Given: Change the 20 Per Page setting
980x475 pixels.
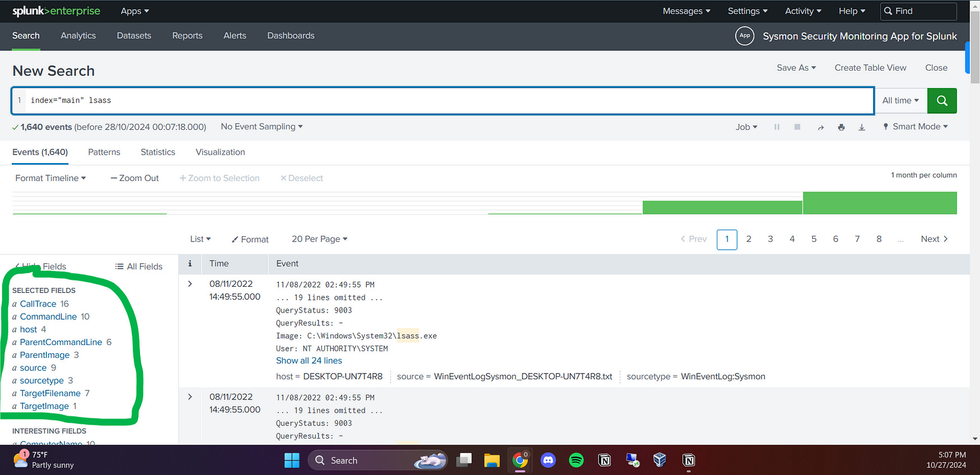Looking at the screenshot, I should (320, 239).
